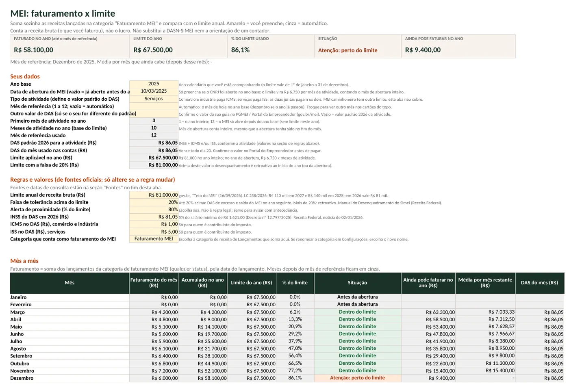Select the Mês de referência usado value 12

pyautogui.click(x=154, y=135)
